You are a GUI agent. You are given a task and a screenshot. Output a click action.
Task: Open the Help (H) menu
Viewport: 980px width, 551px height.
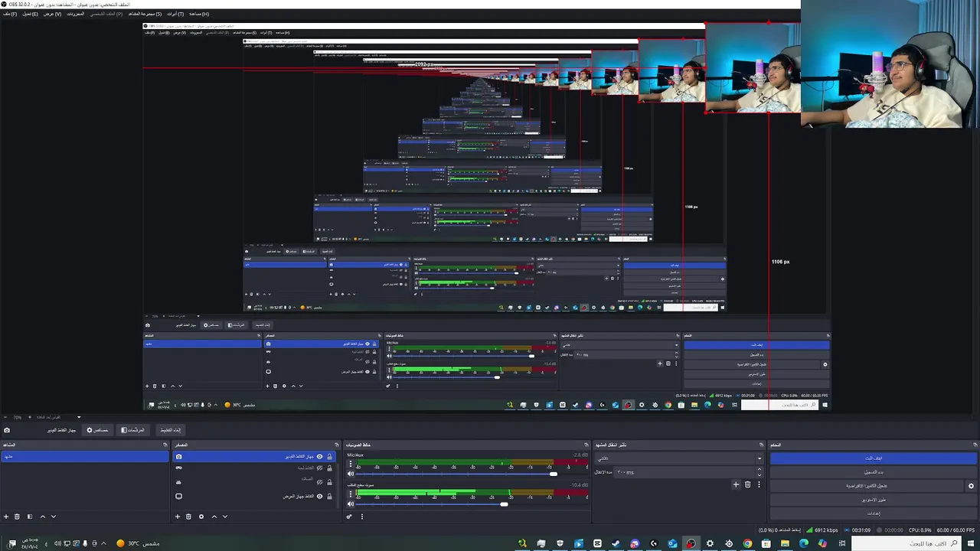point(199,14)
